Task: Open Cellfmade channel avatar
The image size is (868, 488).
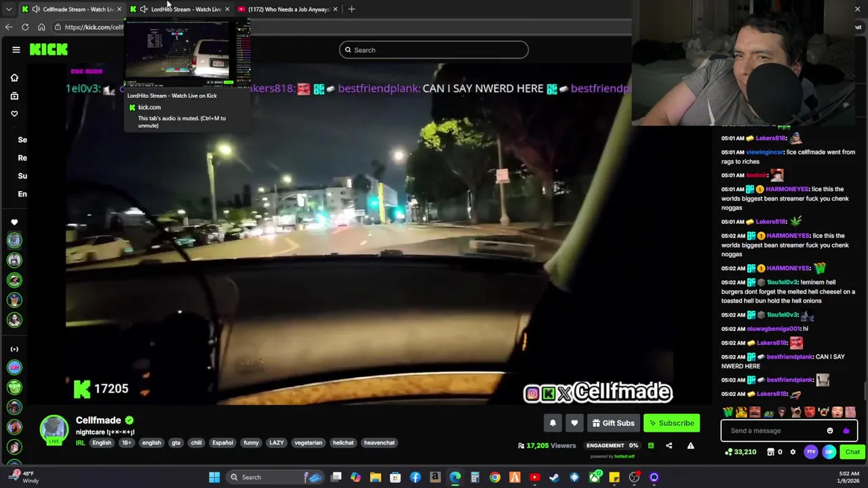Action: coord(54,429)
